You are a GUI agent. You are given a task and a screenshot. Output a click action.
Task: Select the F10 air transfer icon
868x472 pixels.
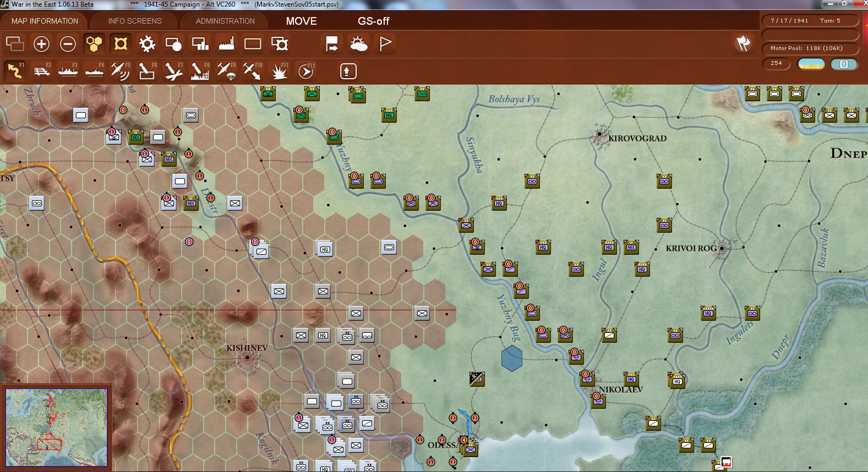[x=253, y=71]
